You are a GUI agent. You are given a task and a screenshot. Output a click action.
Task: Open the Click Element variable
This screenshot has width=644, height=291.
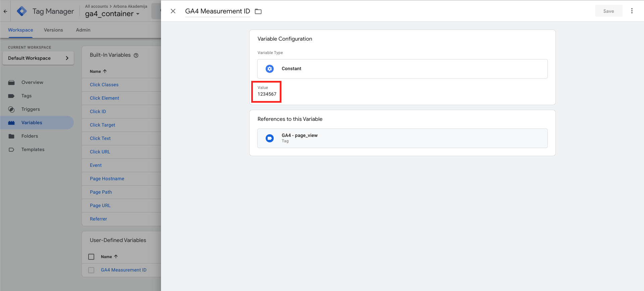pyautogui.click(x=104, y=98)
